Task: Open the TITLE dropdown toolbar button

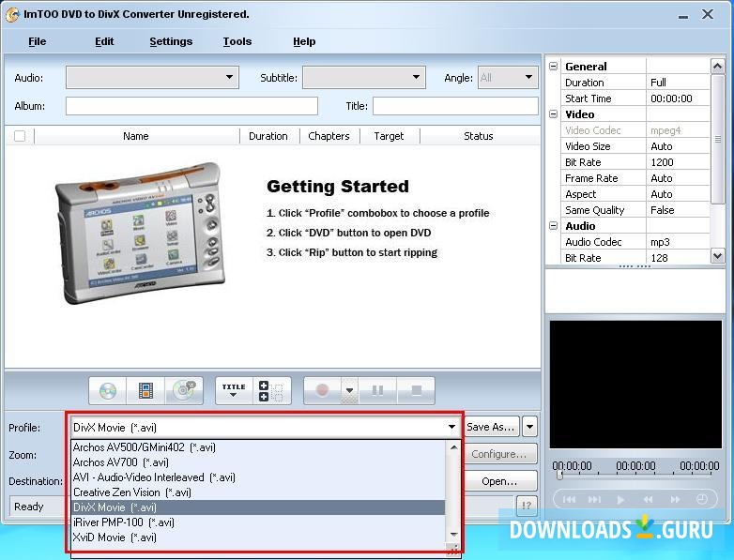Action: pyautogui.click(x=234, y=390)
